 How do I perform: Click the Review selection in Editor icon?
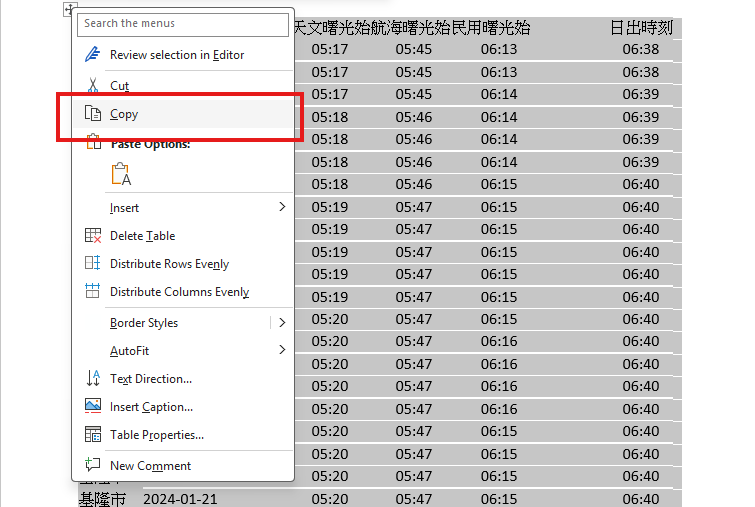tap(93, 55)
